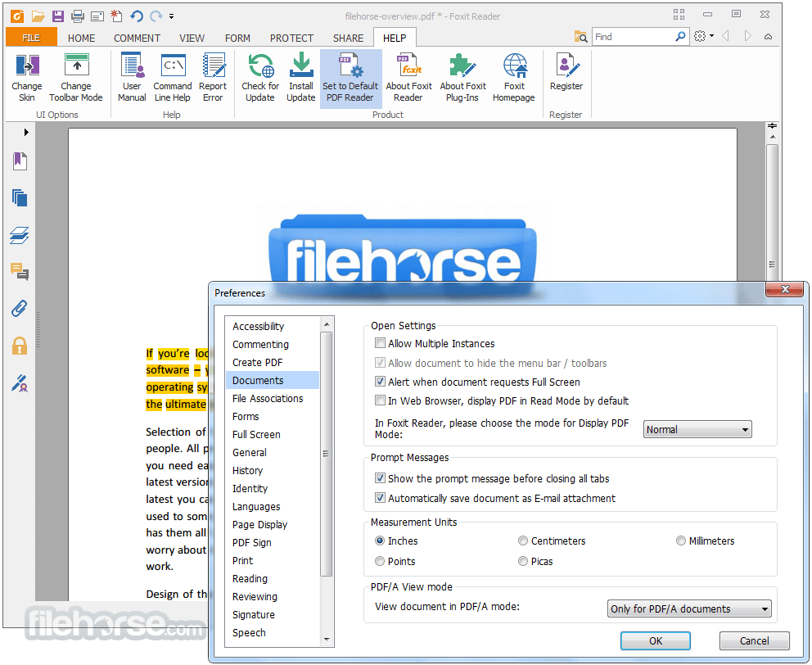Viewport: 812px width, 665px height.
Task: Run Check for Update
Action: (x=260, y=78)
